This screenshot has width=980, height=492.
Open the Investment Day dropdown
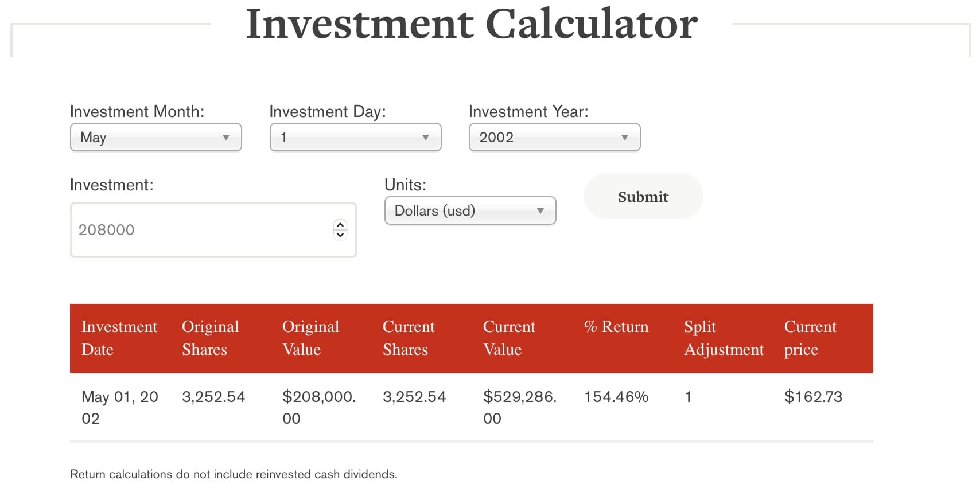pos(355,138)
